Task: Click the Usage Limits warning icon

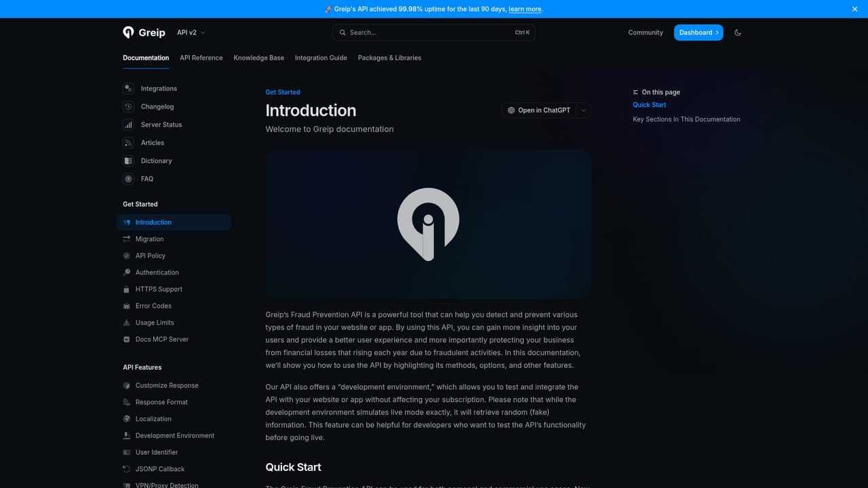Action: [127, 323]
